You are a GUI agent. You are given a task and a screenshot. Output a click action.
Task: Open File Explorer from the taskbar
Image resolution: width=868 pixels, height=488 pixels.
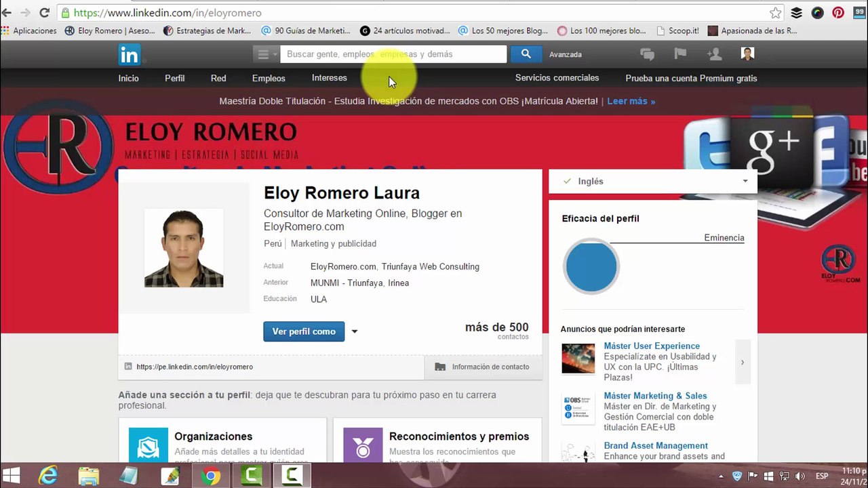click(x=89, y=476)
